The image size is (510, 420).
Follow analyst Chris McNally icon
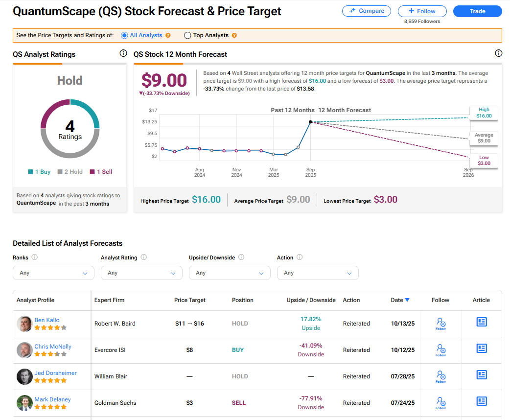440,350
